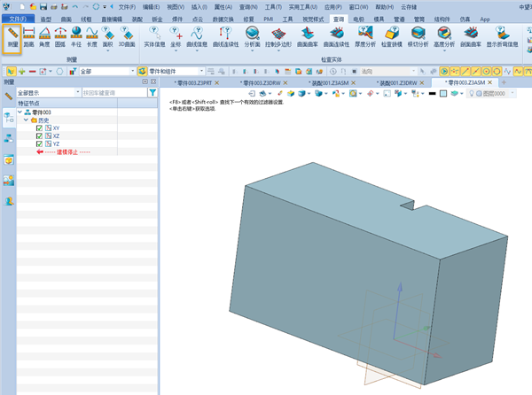Click the black line color swatch
The image size is (532, 395).
[x=432, y=93]
